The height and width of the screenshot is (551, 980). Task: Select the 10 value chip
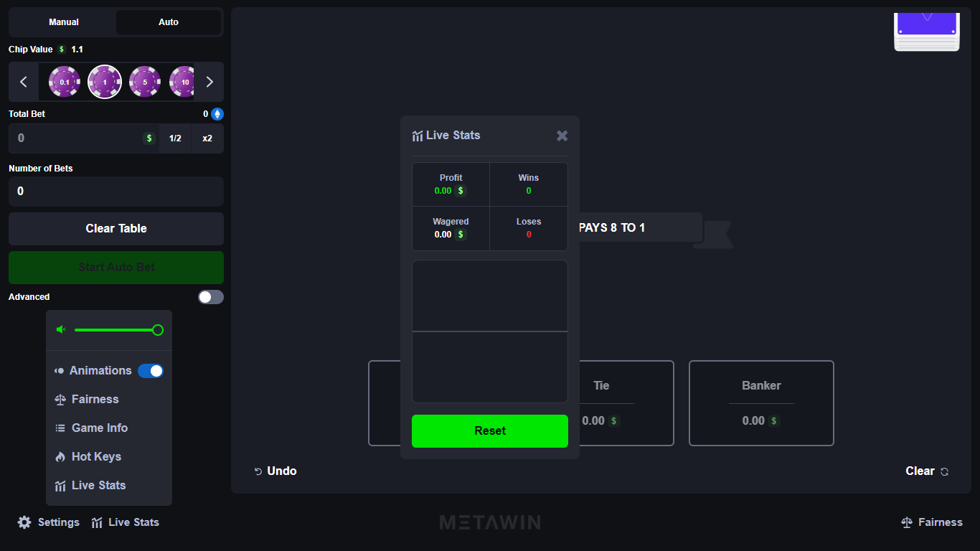tap(182, 82)
